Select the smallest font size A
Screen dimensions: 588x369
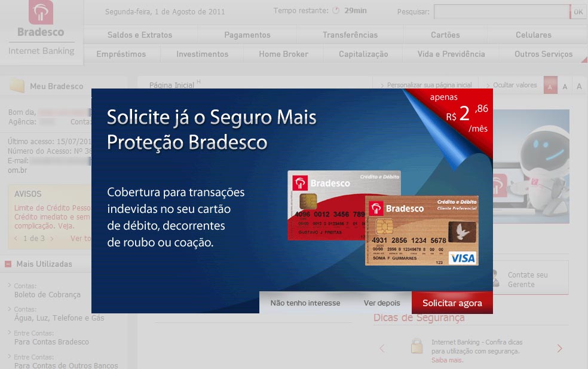click(x=549, y=87)
